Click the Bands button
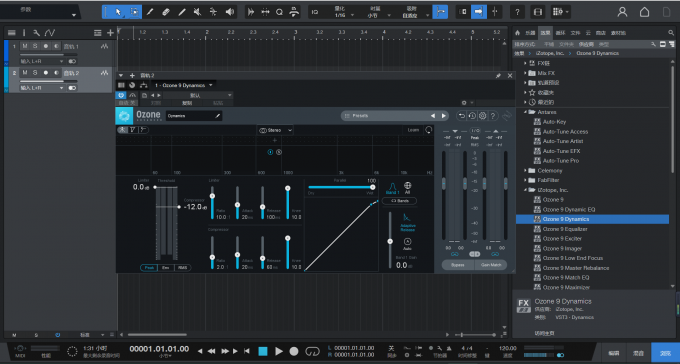This screenshot has width=680, height=364. click(x=399, y=201)
